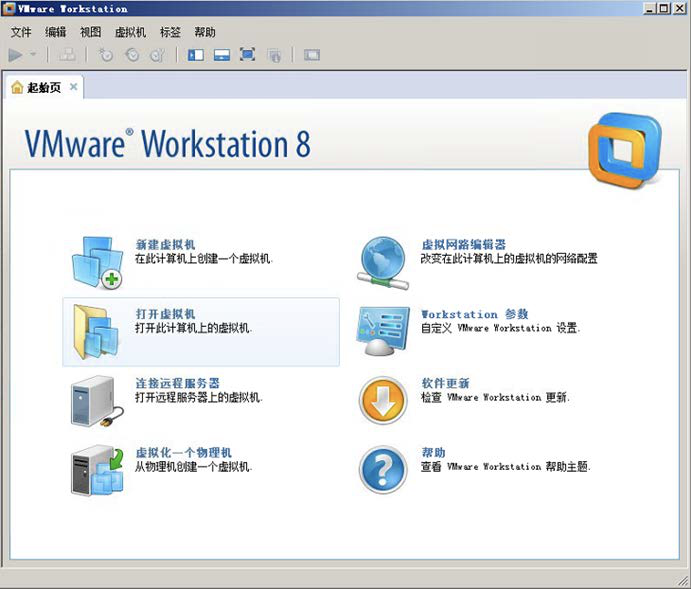This screenshot has height=589, width=691.
Task: Open the power options dropdown arrow
Action: tap(33, 55)
